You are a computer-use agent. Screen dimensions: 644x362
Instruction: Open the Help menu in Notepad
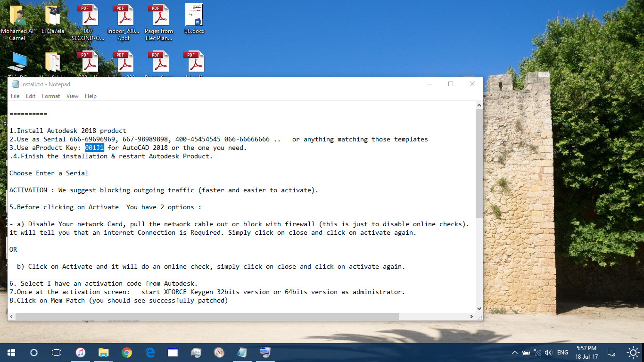pyautogui.click(x=91, y=96)
